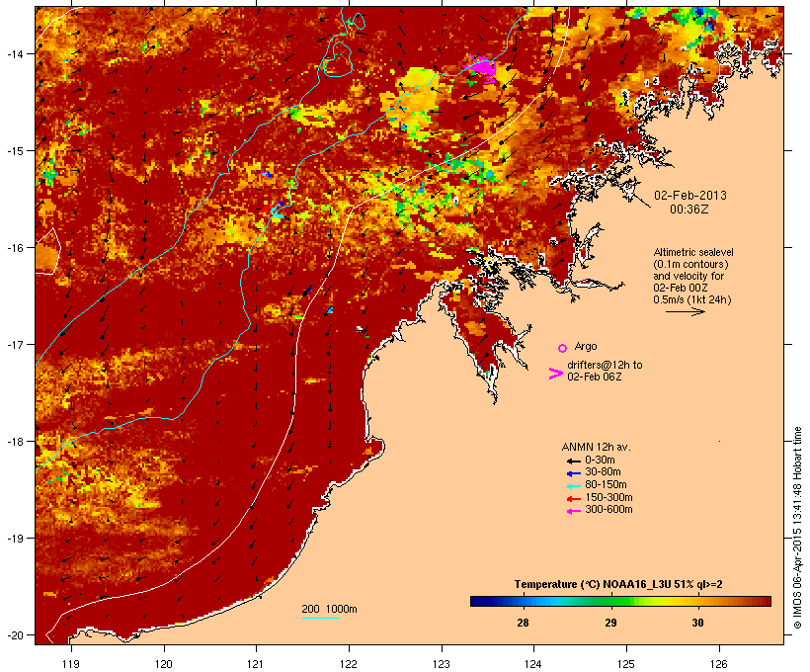Click the 29 label under colour bar
The image size is (810, 672).
[x=610, y=623]
